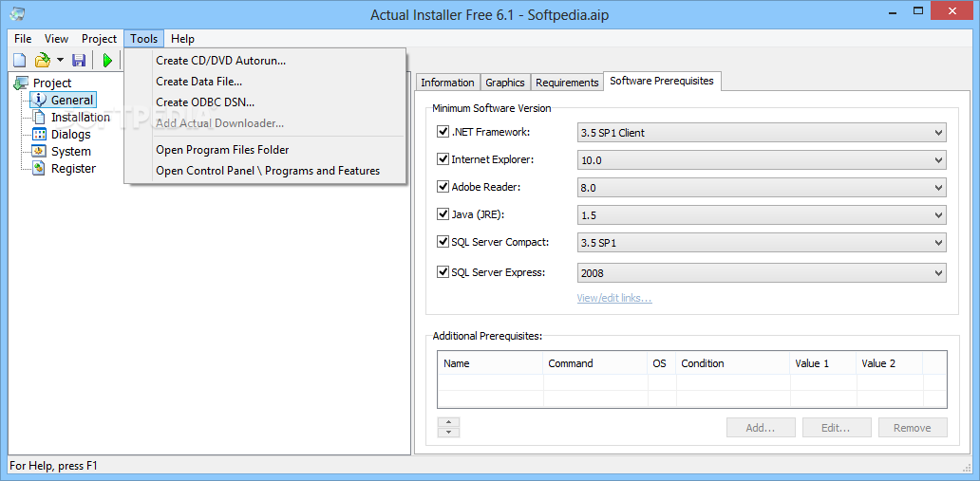Click the General info icon in tree
Screen dimensions: 980x481
pos(39,100)
